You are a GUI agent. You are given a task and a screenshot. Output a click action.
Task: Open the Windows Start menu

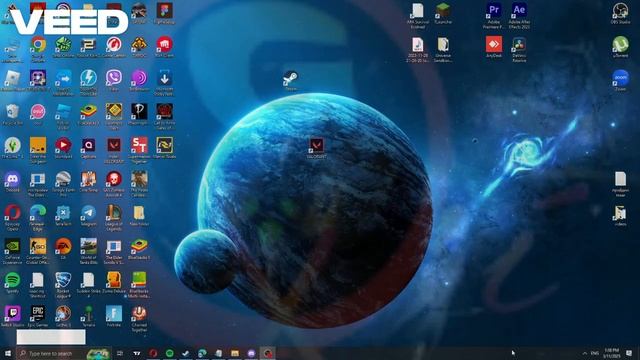tap(8, 353)
